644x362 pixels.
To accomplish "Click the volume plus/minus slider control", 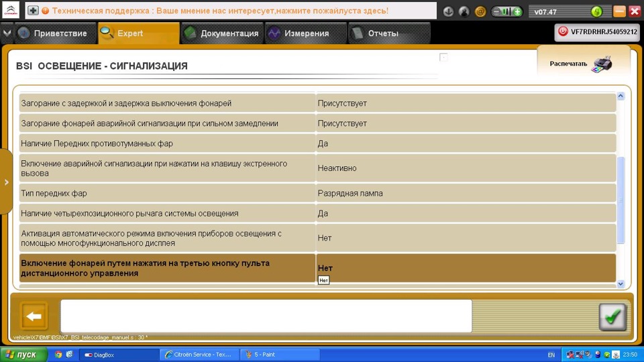I will [x=507, y=11].
